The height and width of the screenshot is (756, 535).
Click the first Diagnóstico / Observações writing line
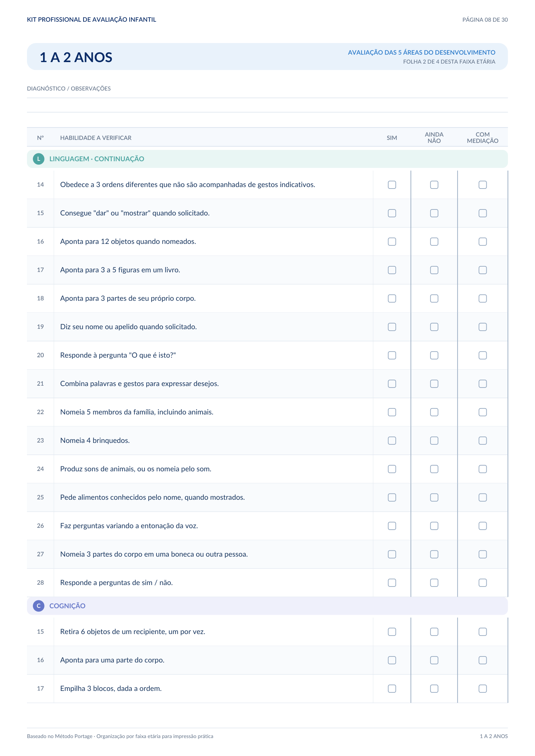(267, 98)
